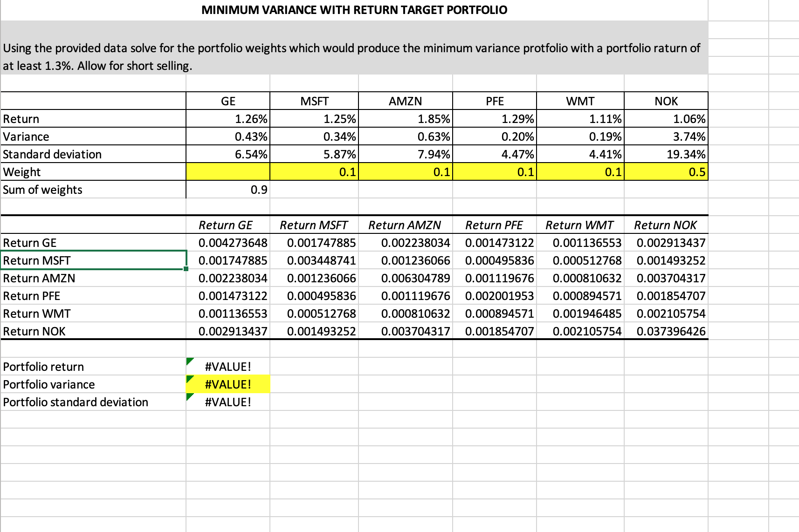Click the italic 'Return NOK' covariance column header
The image size is (799, 532).
[x=665, y=225]
